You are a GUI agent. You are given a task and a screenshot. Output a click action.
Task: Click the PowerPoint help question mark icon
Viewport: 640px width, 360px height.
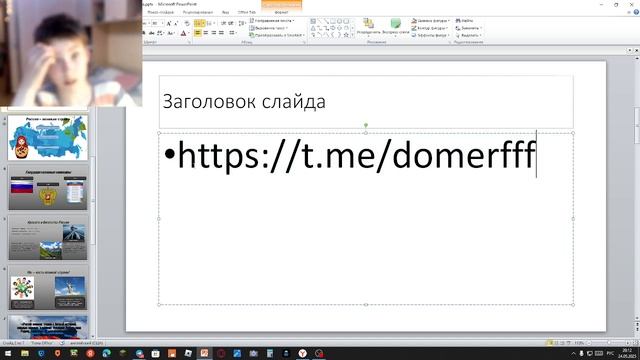click(x=636, y=13)
